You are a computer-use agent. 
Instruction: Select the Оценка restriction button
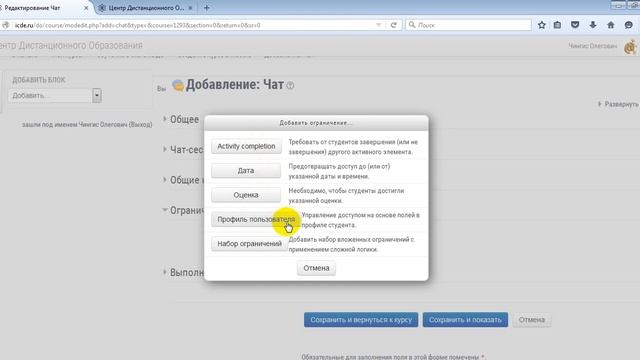[246, 195]
